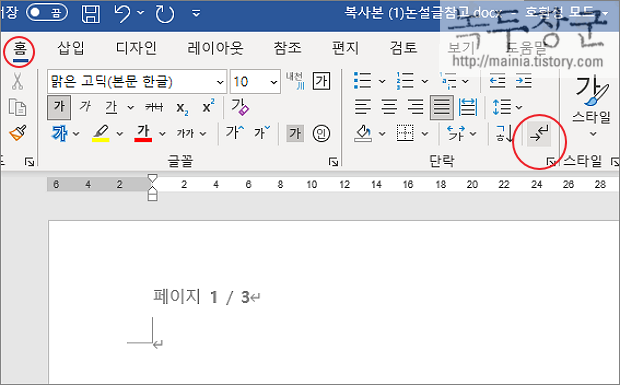Decrease font size with 가 down icon
The width and height of the screenshot is (620, 385).
(262, 132)
